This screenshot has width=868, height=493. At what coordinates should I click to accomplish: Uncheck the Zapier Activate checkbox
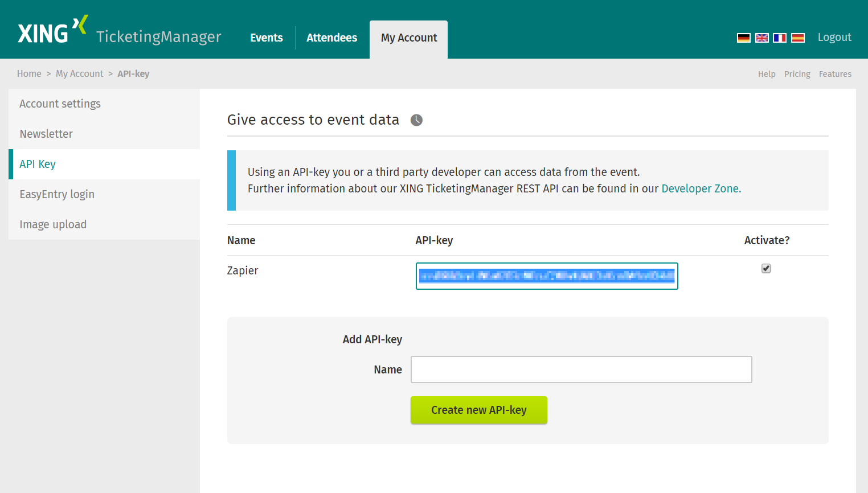click(x=766, y=268)
